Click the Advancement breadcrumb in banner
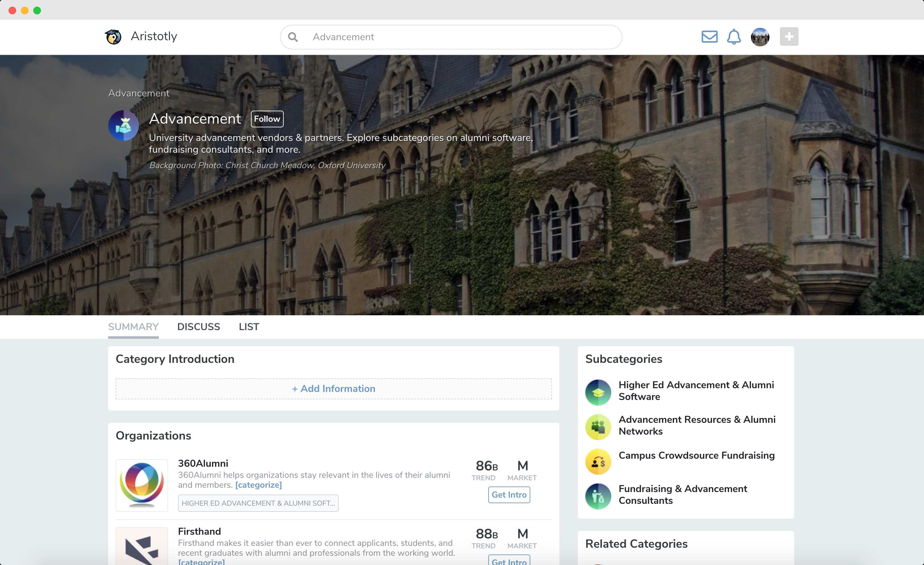Image resolution: width=924 pixels, height=565 pixels. coord(139,93)
